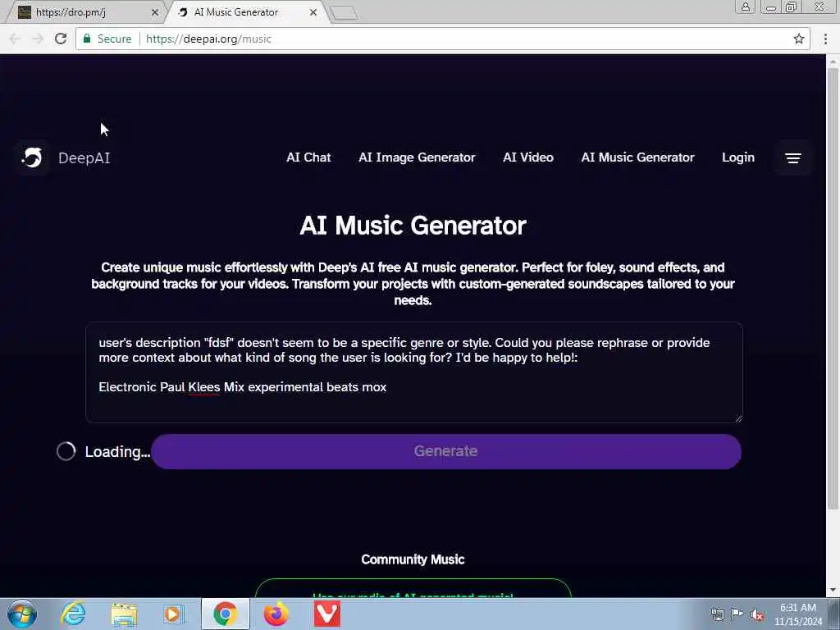This screenshot has width=840, height=630.
Task: Open Windows Media Player from taskbar
Action: (174, 614)
